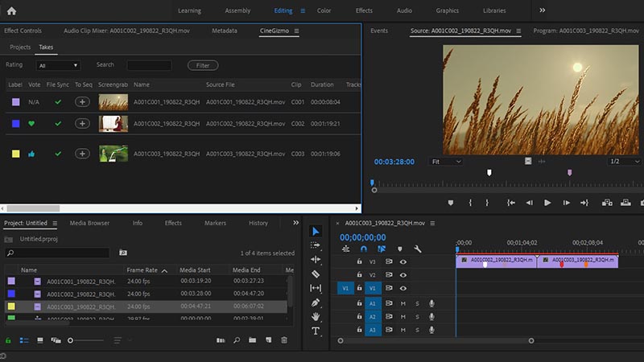Click the New Bin folder icon
Image resolution: width=644 pixels, height=362 pixels.
point(252,340)
